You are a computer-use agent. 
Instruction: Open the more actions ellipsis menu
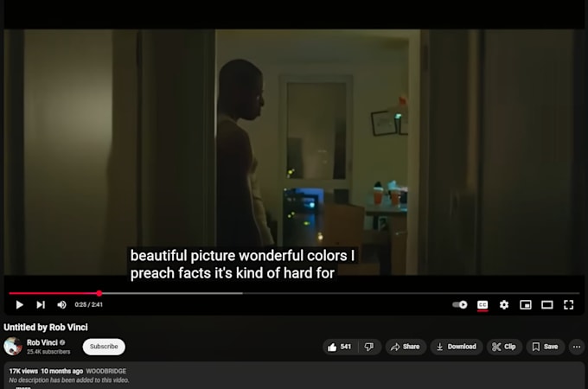click(x=577, y=347)
